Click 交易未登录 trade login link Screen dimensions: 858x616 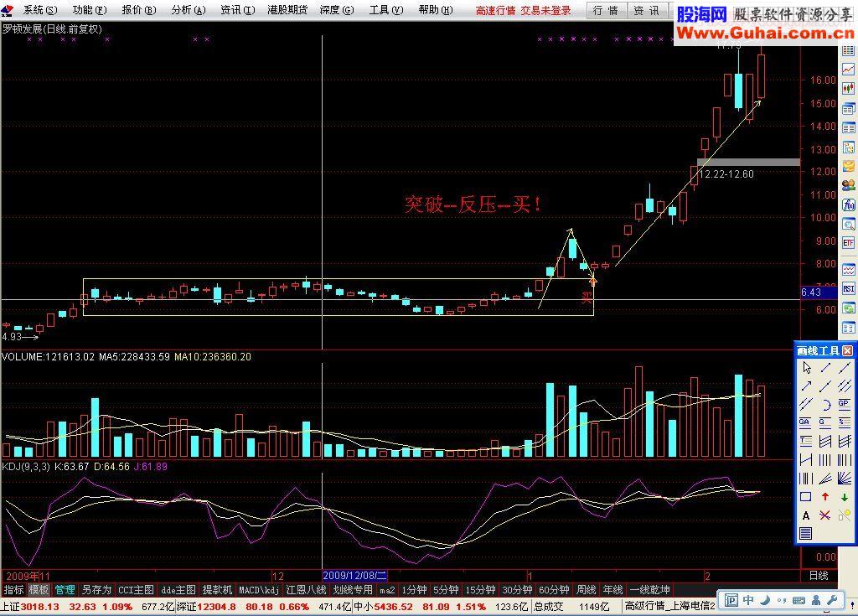[x=545, y=10]
